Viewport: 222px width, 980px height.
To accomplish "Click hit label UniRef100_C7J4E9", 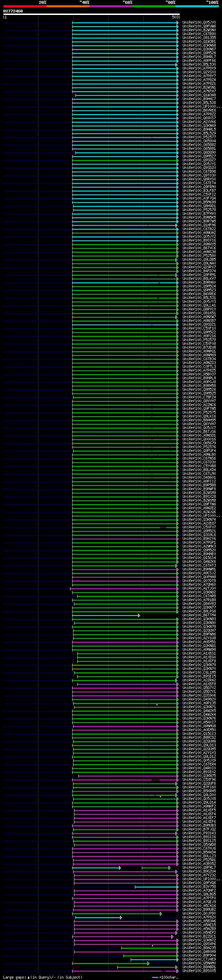I will [x=199, y=959].
